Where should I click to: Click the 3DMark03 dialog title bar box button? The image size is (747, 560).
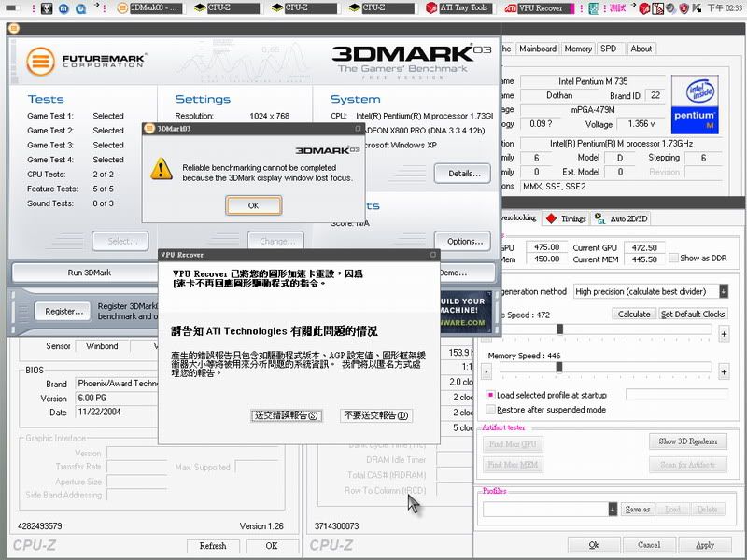point(358,129)
